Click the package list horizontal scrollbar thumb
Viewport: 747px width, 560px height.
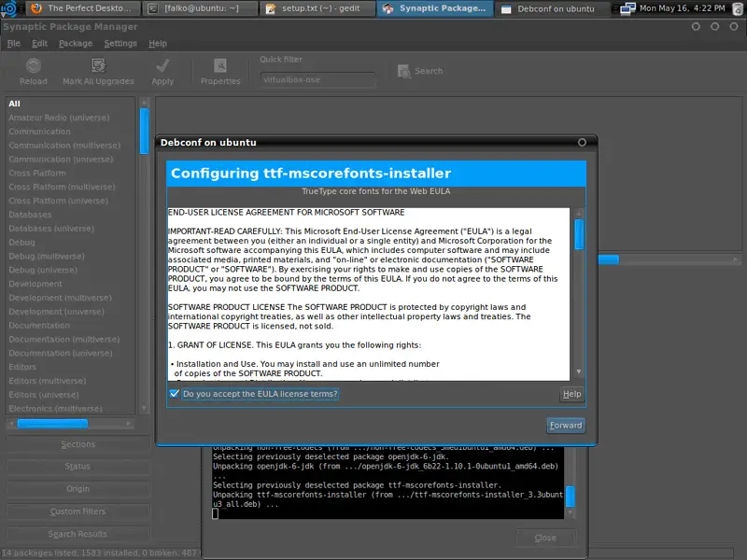[609, 259]
